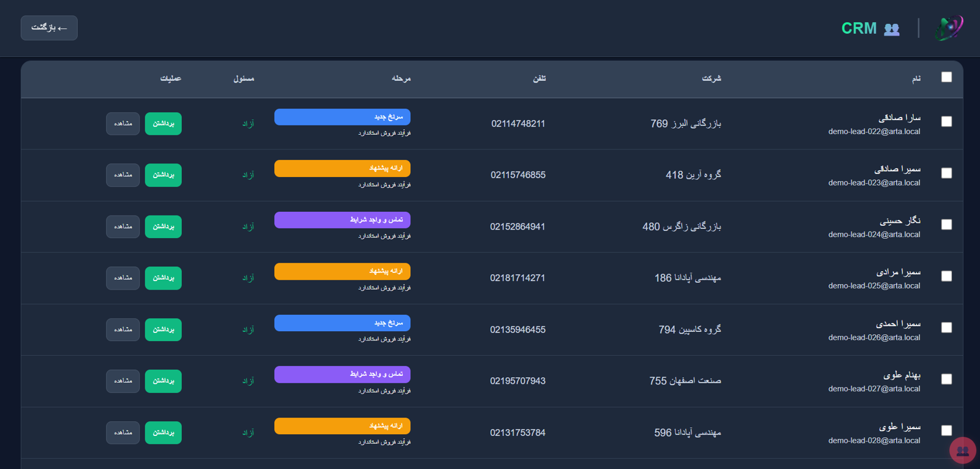Click the شرکت column header

[711, 78]
